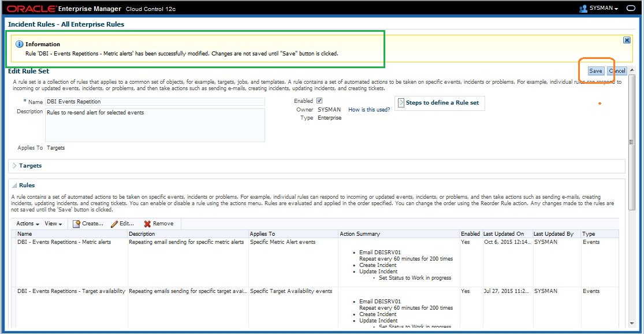Click the Last Updated By column header
644x334 pixels.
557,234
